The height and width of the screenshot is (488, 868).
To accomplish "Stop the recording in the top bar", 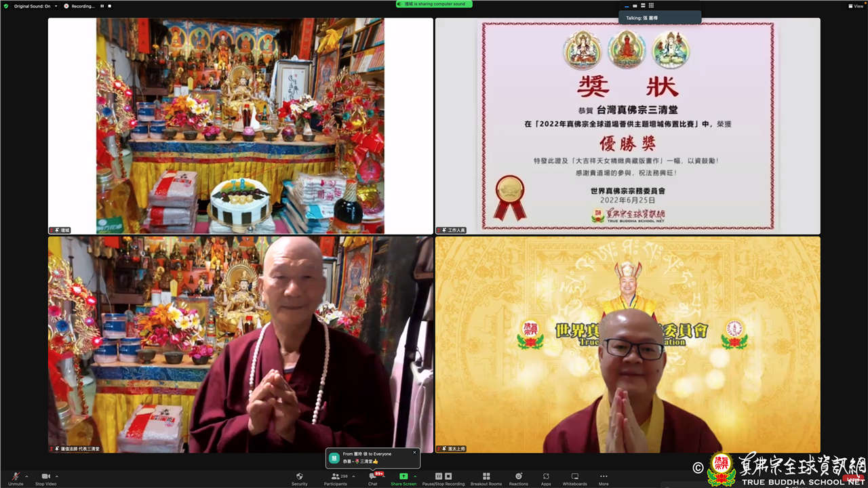I will (110, 6).
